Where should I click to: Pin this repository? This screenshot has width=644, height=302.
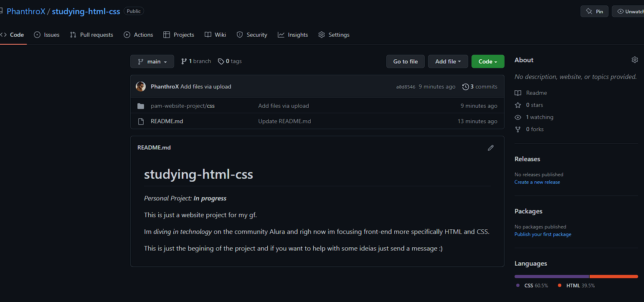(594, 11)
